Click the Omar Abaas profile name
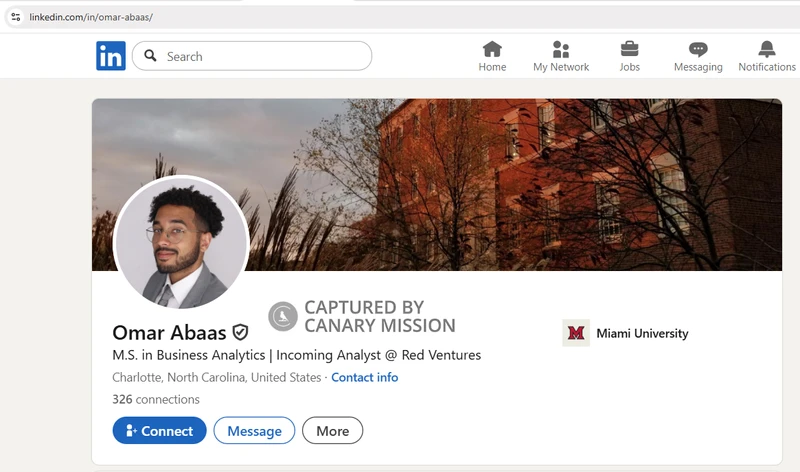 coord(169,333)
